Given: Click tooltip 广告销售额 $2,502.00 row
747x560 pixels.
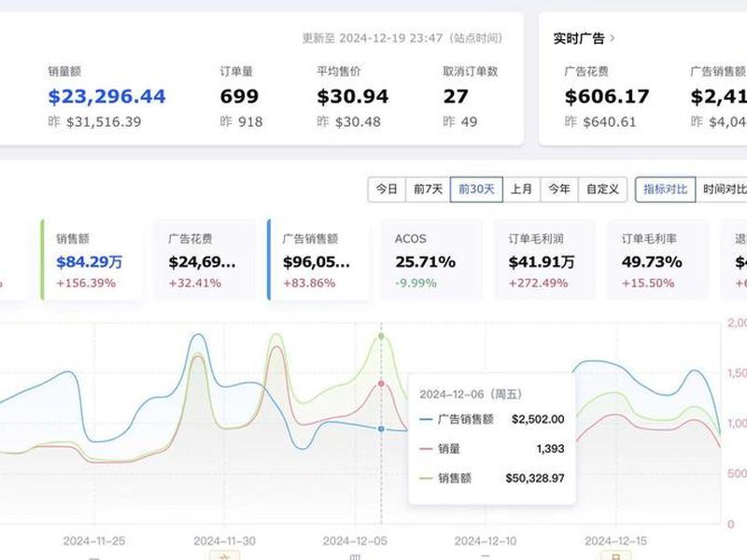Looking at the screenshot, I should (492, 419).
